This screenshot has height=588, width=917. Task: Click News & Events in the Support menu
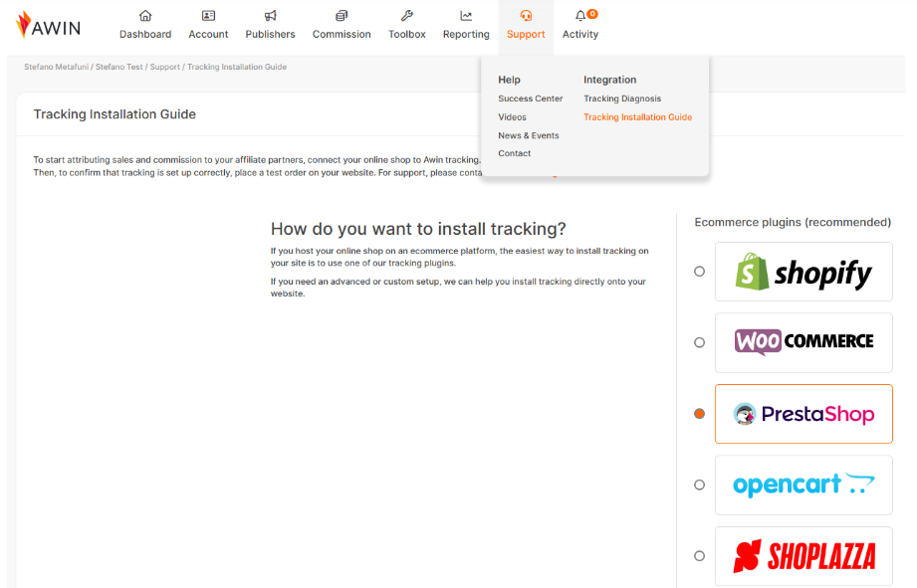(528, 134)
